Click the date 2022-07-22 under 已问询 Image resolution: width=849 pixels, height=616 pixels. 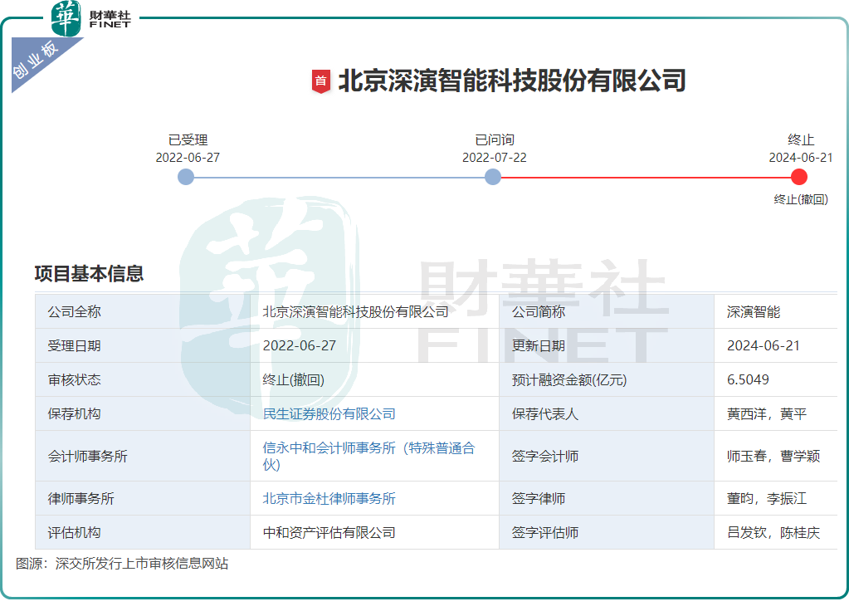495,158
